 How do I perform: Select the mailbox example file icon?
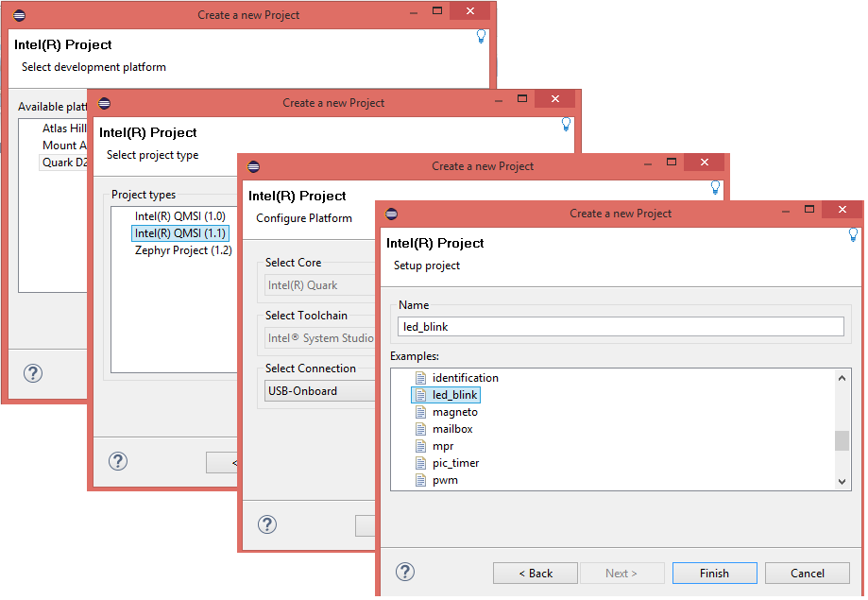point(420,429)
